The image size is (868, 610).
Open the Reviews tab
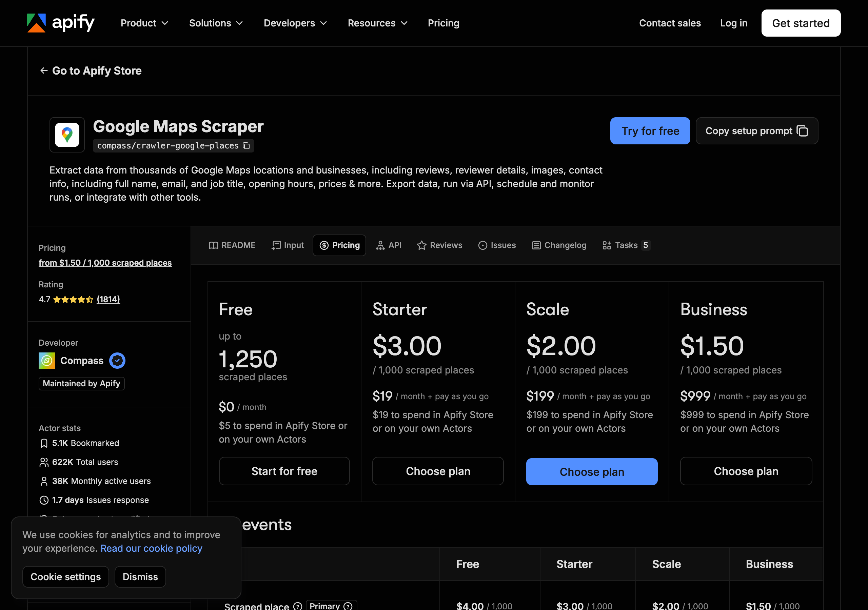[439, 245]
